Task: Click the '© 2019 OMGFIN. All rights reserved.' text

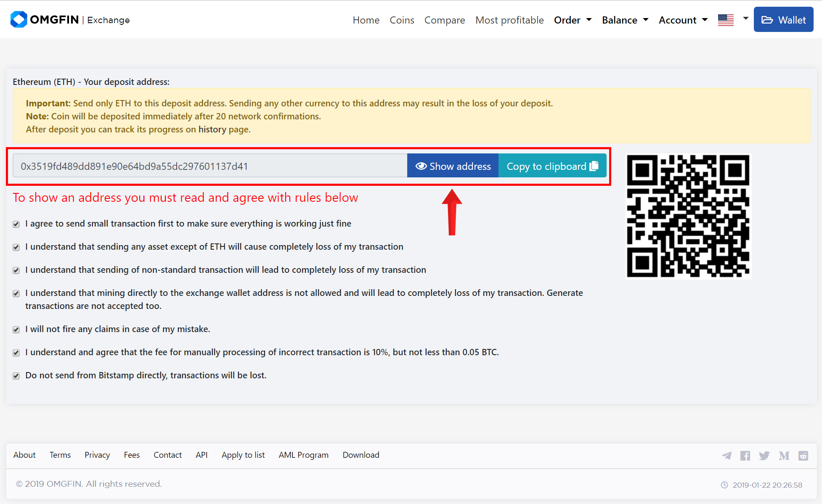Action: coord(89,484)
